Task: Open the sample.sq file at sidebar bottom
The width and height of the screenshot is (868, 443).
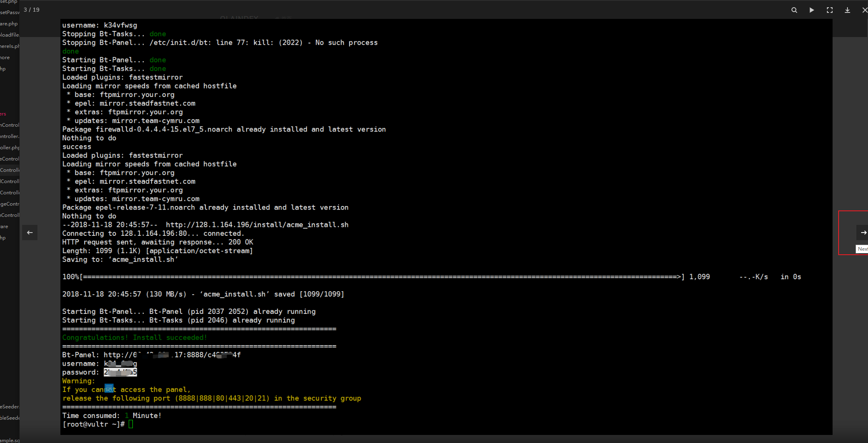Action: (x=9, y=440)
